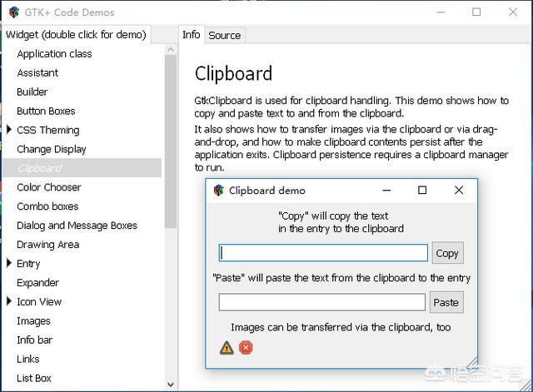533x392 pixels.
Task: Close the Clipboard demo window
Action: coord(459,191)
